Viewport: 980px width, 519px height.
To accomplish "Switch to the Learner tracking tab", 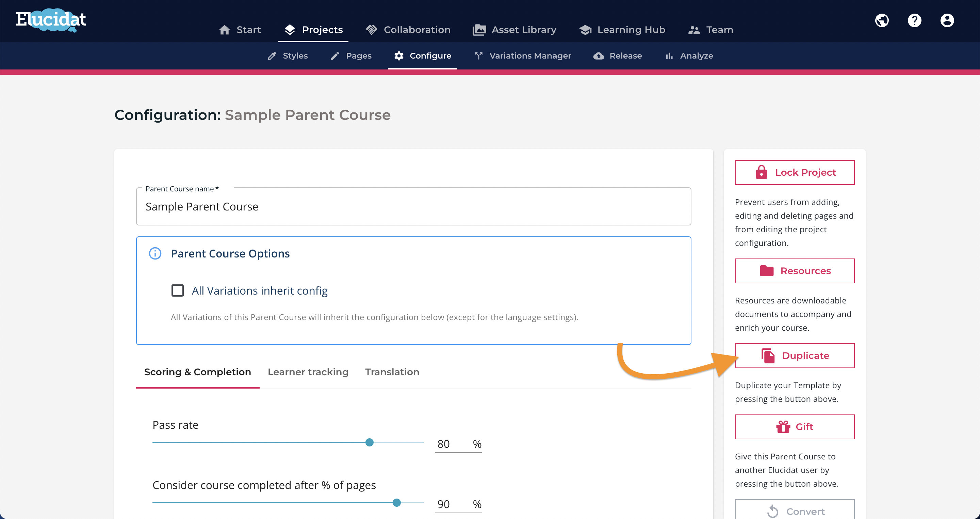I will tap(308, 372).
